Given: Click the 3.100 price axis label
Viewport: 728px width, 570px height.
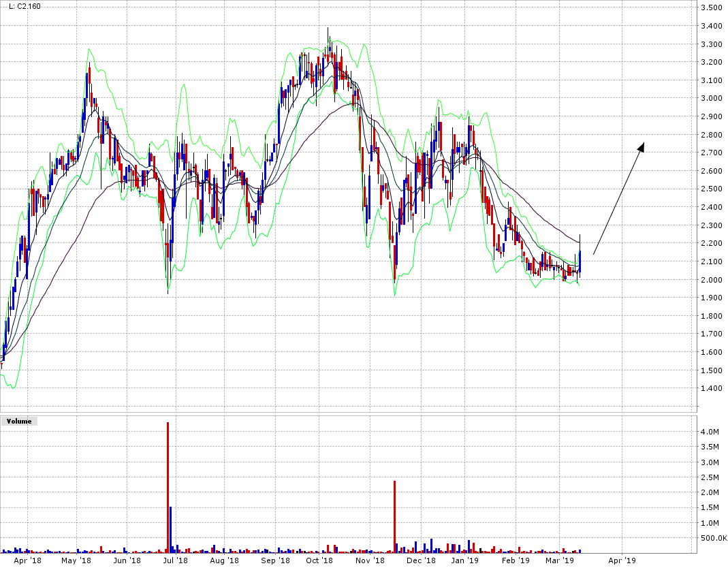Looking at the screenshot, I should coord(712,80).
